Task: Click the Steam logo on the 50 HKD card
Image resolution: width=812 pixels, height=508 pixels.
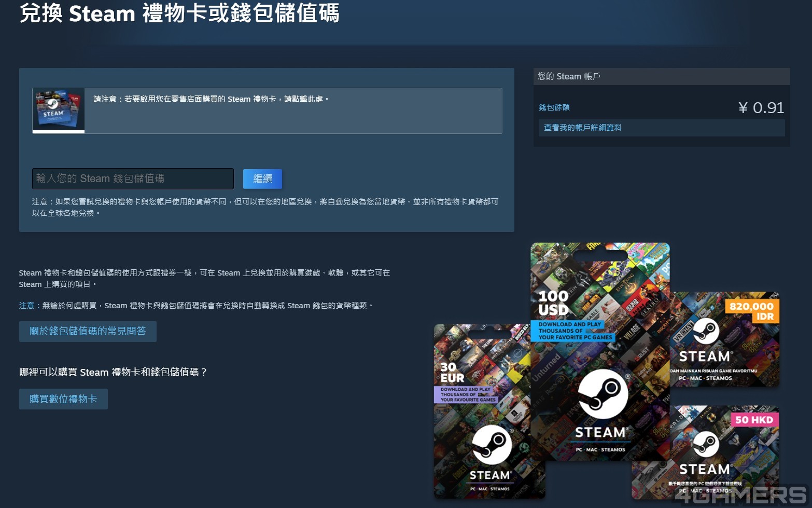Action: pos(706,444)
